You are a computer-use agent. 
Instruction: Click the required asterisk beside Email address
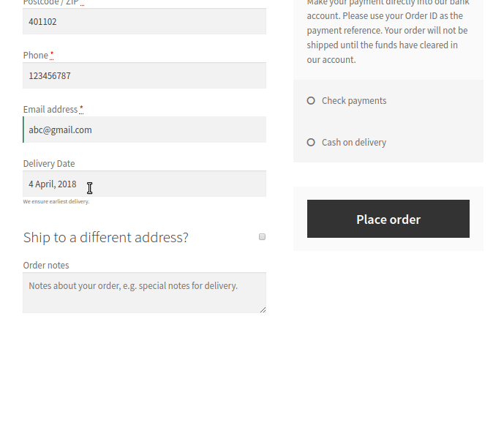tap(81, 109)
